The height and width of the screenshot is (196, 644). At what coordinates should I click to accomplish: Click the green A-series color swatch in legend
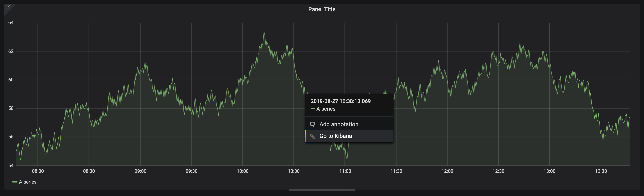pyautogui.click(x=15, y=182)
